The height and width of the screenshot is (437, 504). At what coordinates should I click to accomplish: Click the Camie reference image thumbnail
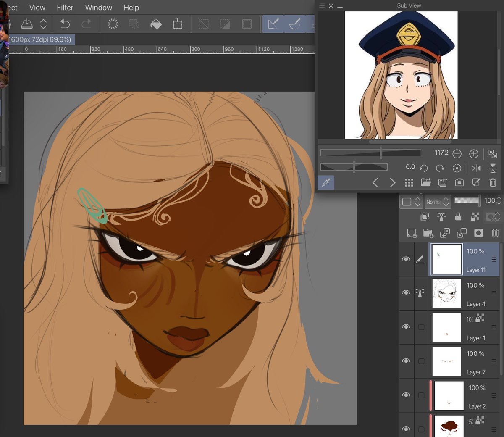(401, 75)
